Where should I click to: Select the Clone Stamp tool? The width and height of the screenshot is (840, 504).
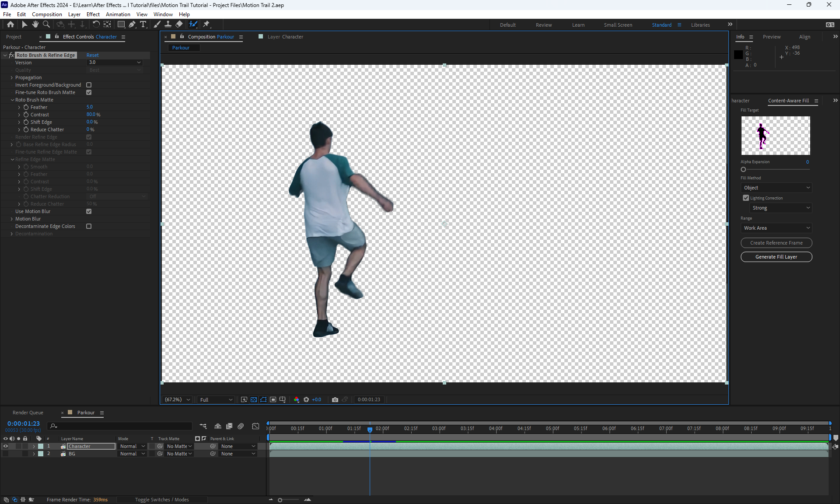click(168, 24)
